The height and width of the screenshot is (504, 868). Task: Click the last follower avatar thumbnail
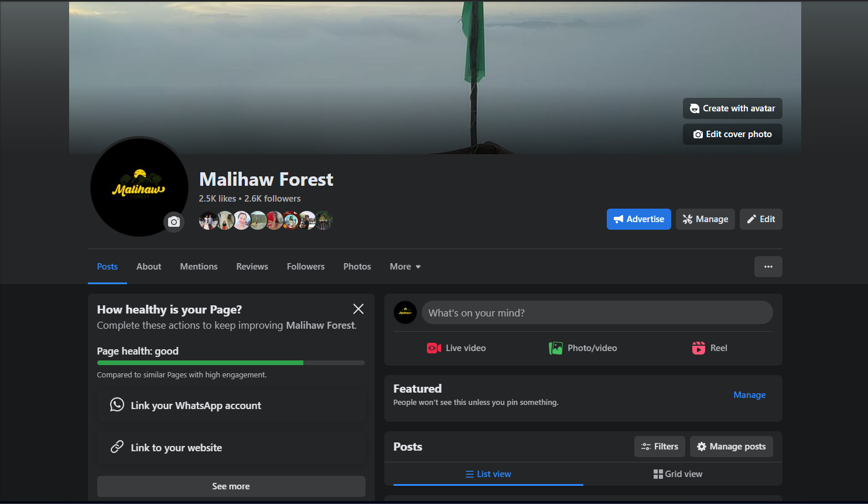tap(324, 220)
